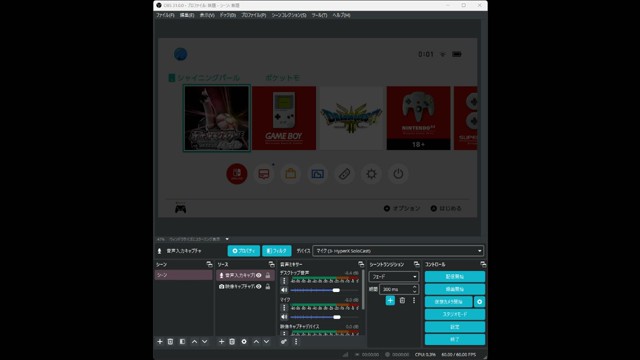Undock the ソース panel with its float icon
The image size is (640, 360).
pyautogui.click(x=271, y=264)
